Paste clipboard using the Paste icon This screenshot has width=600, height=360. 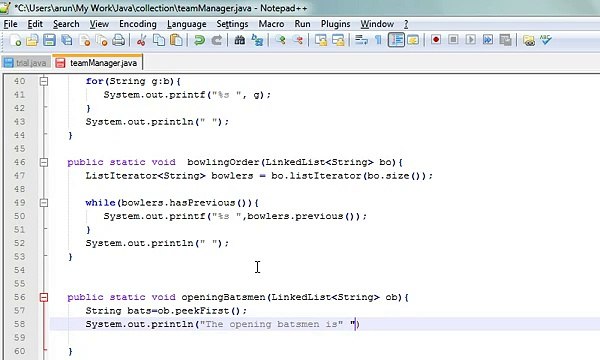pos(176,40)
